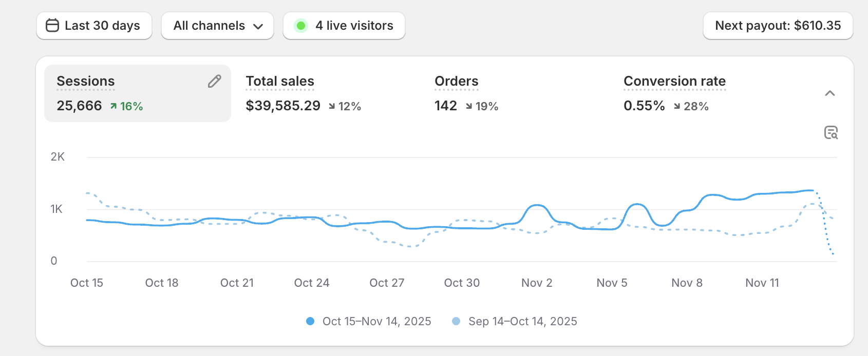Click the downward arrow beside Orders 19%
The height and width of the screenshot is (356, 868).
pos(468,107)
